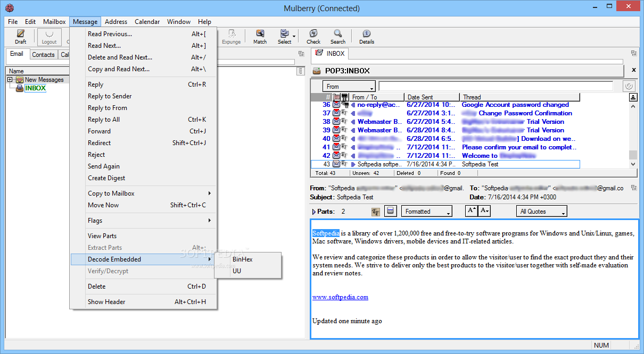The width and height of the screenshot is (644, 354).
Task: Choose Read Previous menu item
Action: [144, 34]
